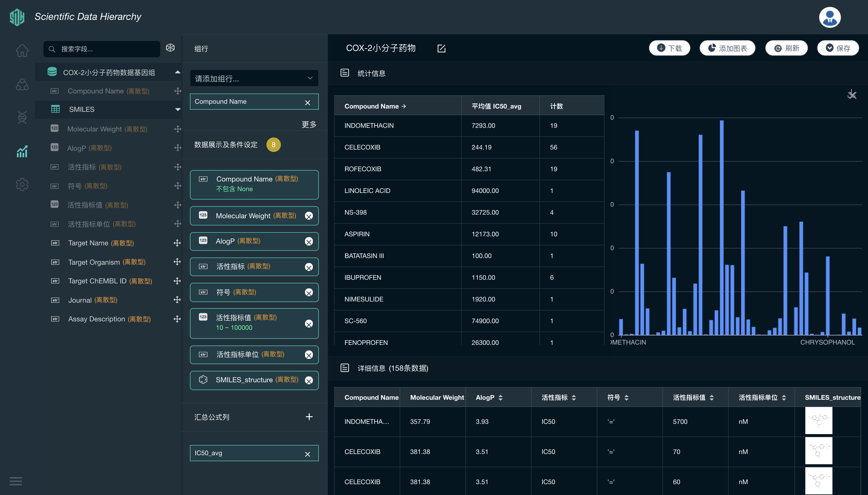Click the hamburger menu icon
Screen dimensions: 868x495
[16, 481]
